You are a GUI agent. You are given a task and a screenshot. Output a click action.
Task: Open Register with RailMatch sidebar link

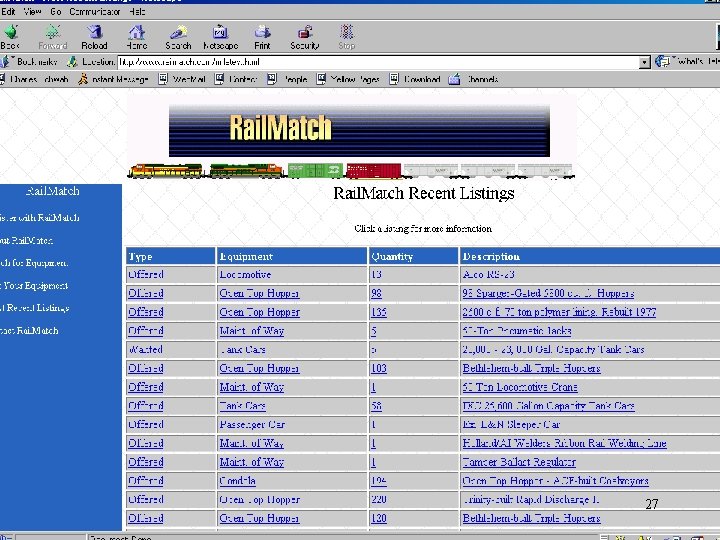[39, 218]
